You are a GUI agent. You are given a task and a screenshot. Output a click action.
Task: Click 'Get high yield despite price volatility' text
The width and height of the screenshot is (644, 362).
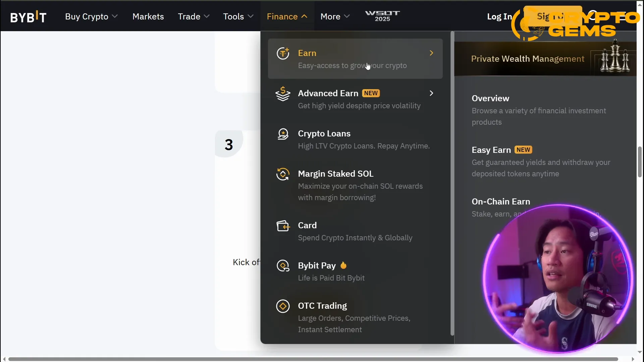pyautogui.click(x=359, y=106)
